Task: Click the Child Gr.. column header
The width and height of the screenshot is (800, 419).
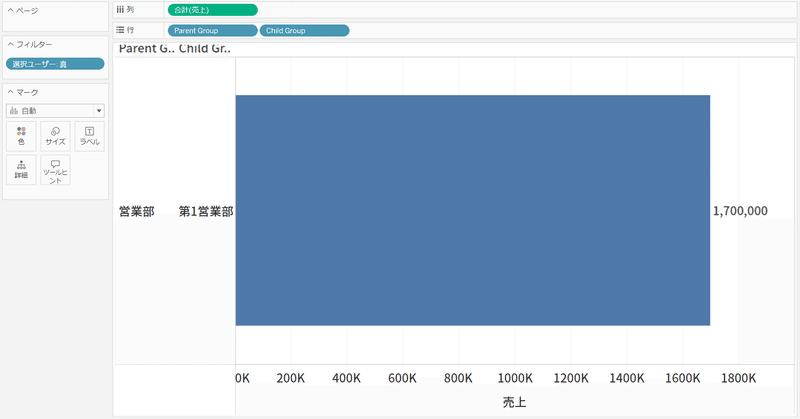Action: click(205, 49)
